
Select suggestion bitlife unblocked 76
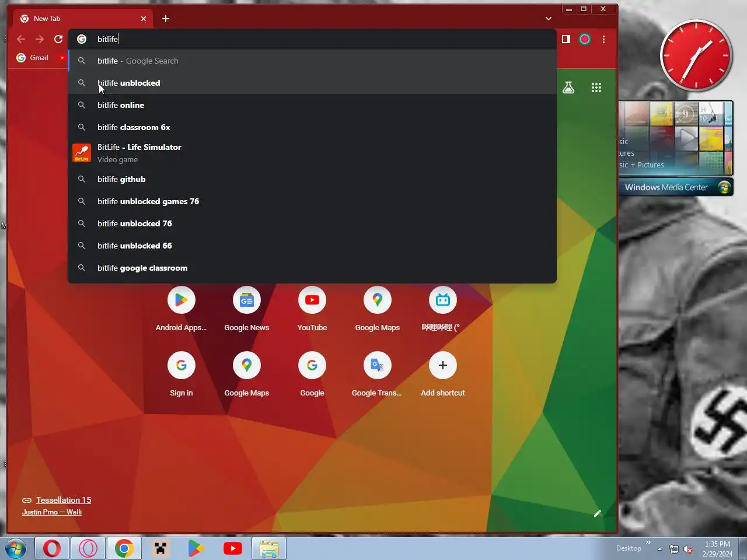coord(312,223)
